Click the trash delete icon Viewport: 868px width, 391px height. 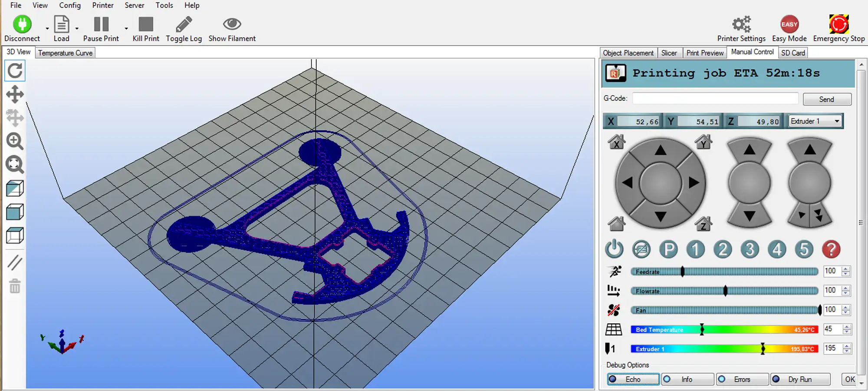15,286
